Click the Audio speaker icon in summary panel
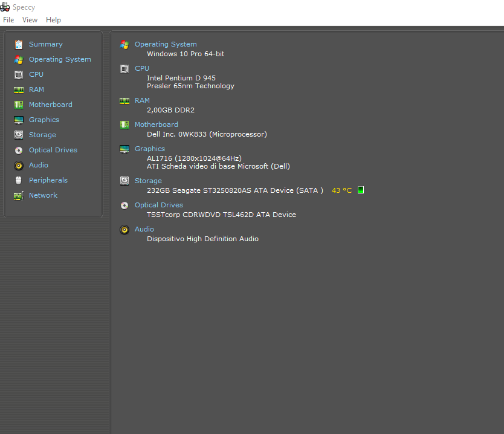This screenshot has width=504, height=434. [x=124, y=230]
